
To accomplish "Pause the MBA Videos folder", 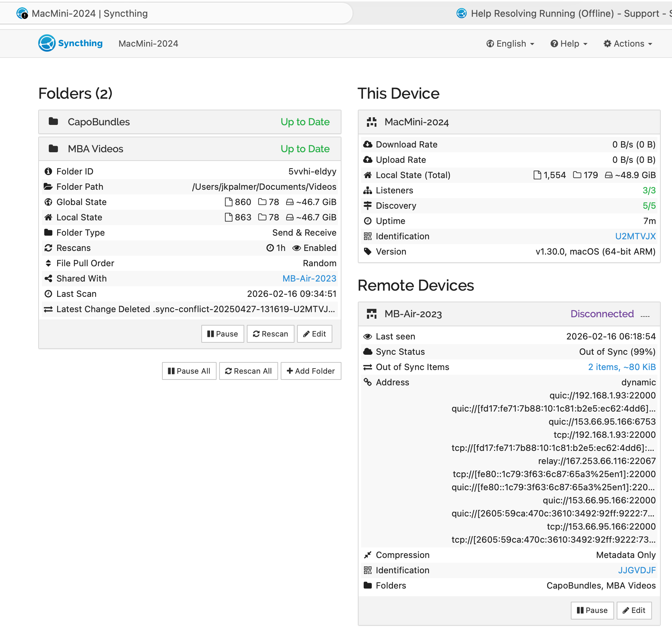I will coord(222,334).
